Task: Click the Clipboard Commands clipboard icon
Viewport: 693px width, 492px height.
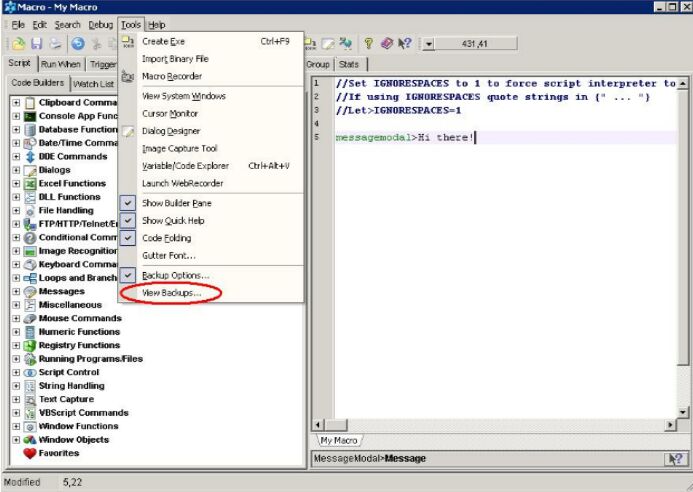Action: (x=30, y=102)
